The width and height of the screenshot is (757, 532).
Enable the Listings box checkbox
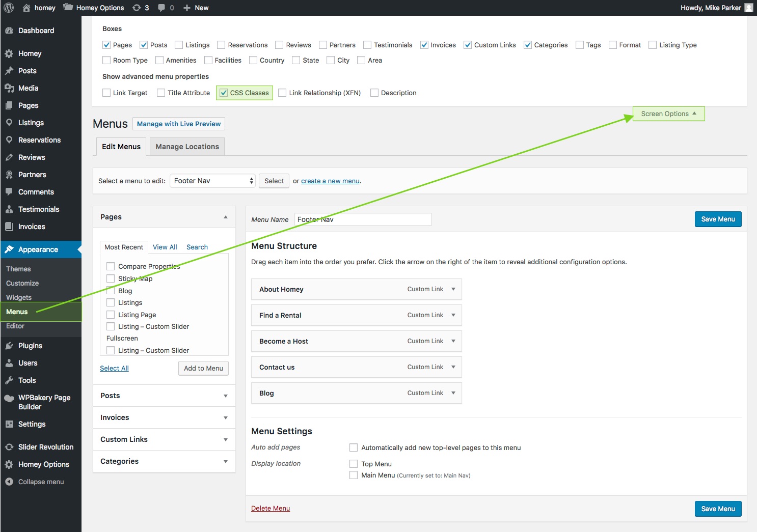click(x=179, y=45)
